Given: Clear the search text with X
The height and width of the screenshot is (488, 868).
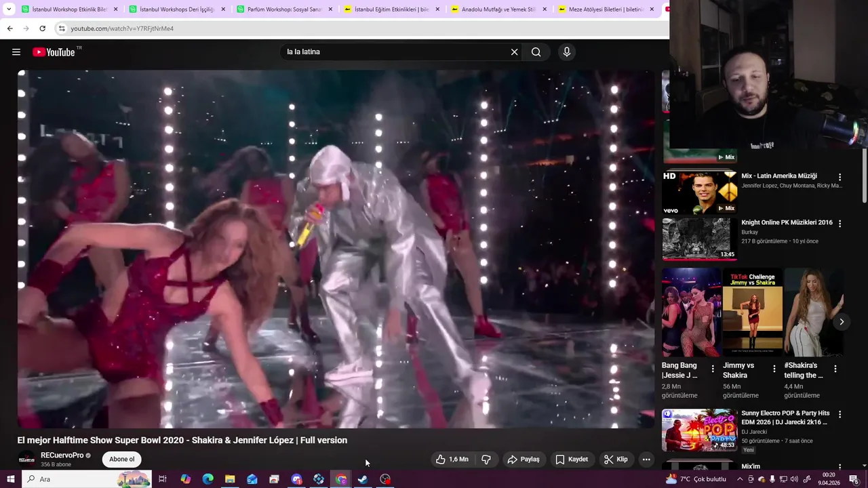Looking at the screenshot, I should (514, 52).
